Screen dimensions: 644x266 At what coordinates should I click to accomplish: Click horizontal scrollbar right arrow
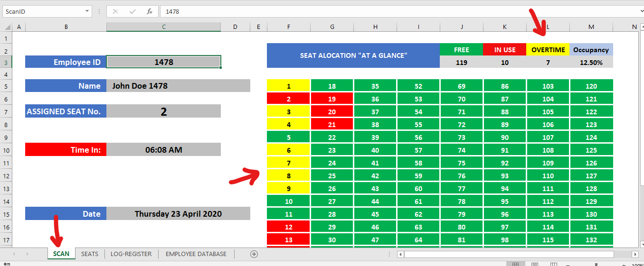point(635,254)
